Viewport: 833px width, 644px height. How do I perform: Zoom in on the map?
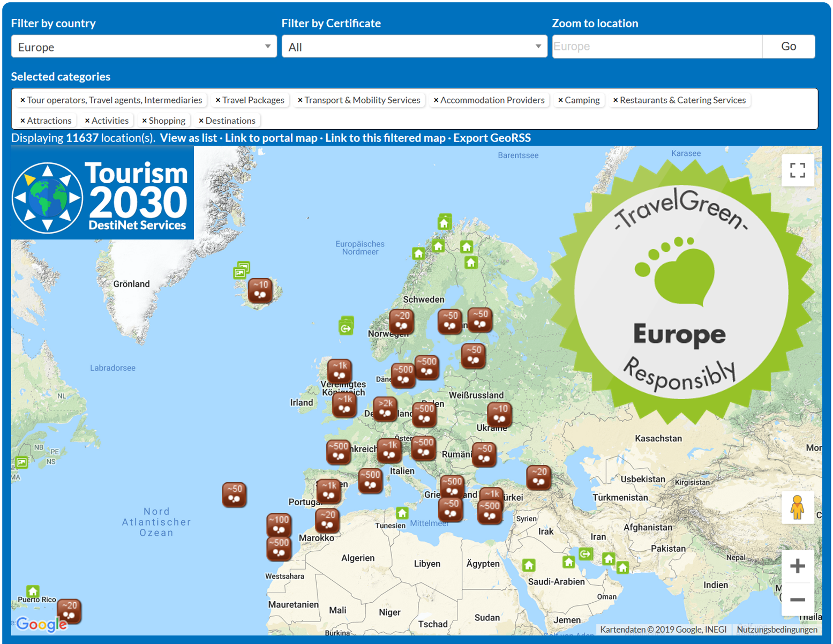797,566
